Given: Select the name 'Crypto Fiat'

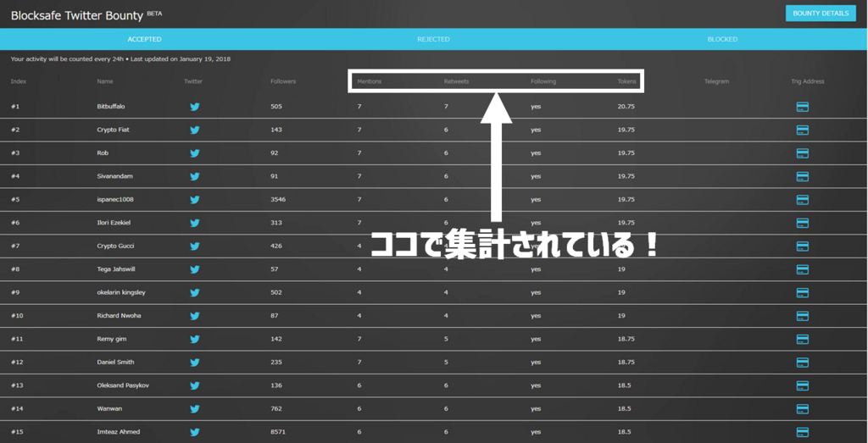Looking at the screenshot, I should (113, 130).
